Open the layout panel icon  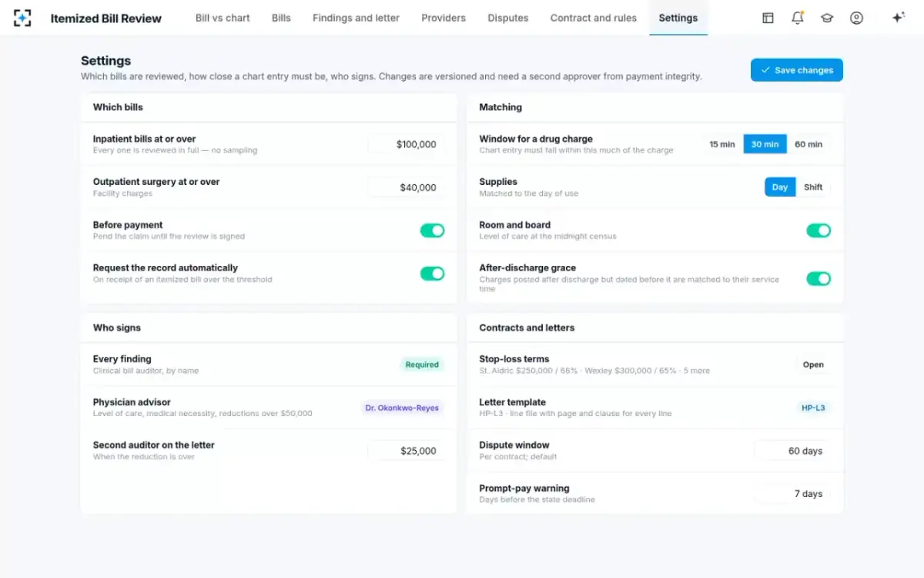point(768,18)
